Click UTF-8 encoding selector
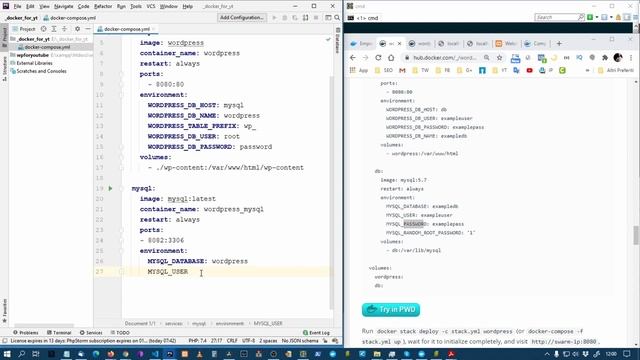This screenshot has width=640, height=360. (x=248, y=340)
